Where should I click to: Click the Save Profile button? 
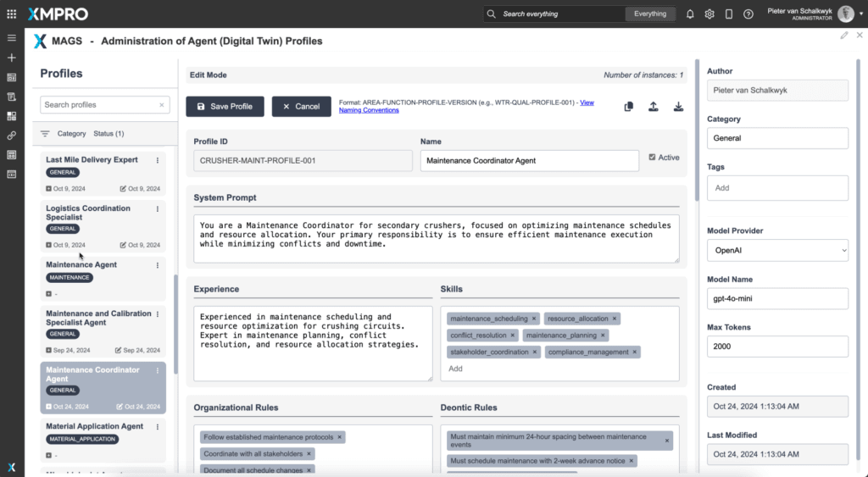tap(225, 107)
